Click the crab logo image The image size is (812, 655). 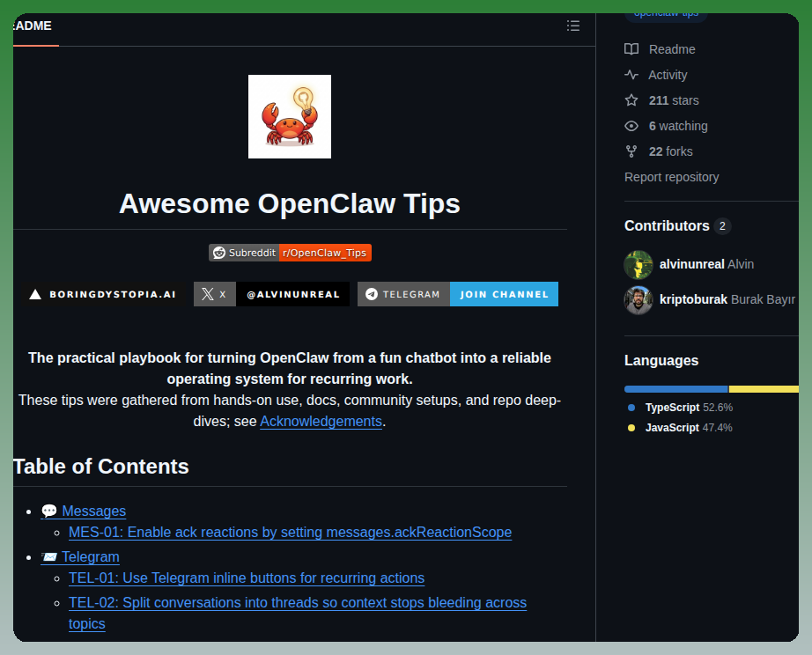290,116
